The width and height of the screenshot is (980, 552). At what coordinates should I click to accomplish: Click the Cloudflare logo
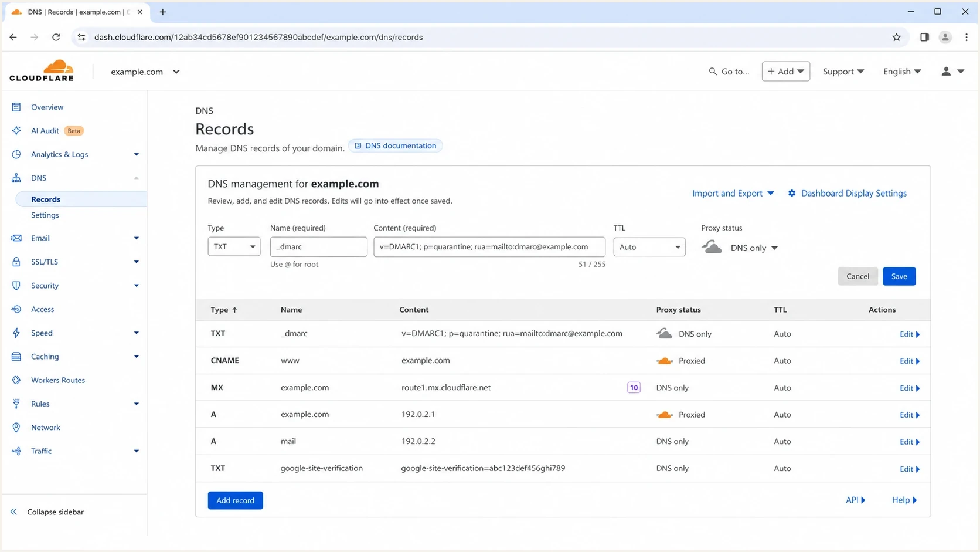(42, 70)
